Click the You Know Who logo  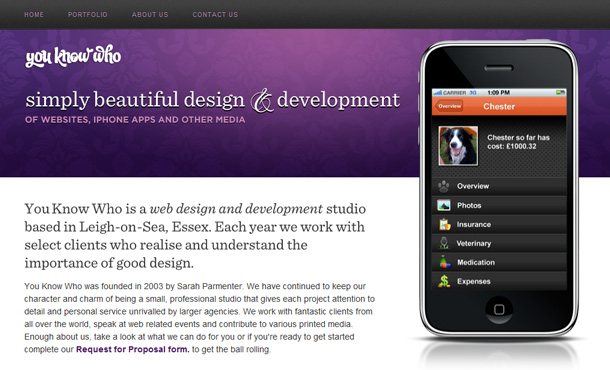pyautogui.click(x=73, y=56)
